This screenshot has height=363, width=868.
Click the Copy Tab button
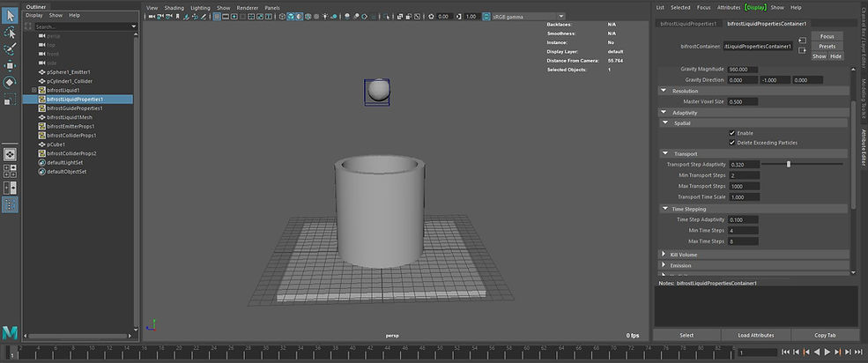[825, 336]
